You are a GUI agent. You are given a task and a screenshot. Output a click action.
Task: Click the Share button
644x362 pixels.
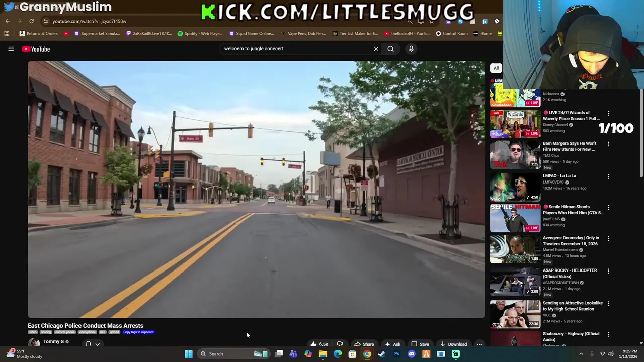363,344
